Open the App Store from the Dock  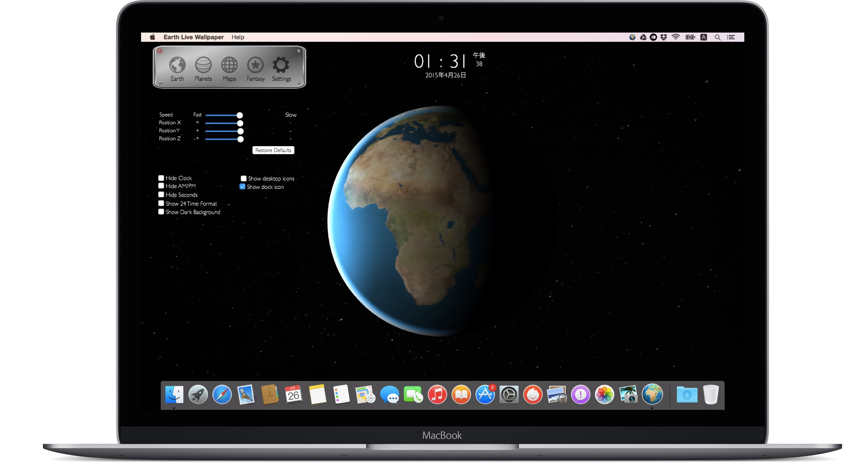[x=485, y=395]
